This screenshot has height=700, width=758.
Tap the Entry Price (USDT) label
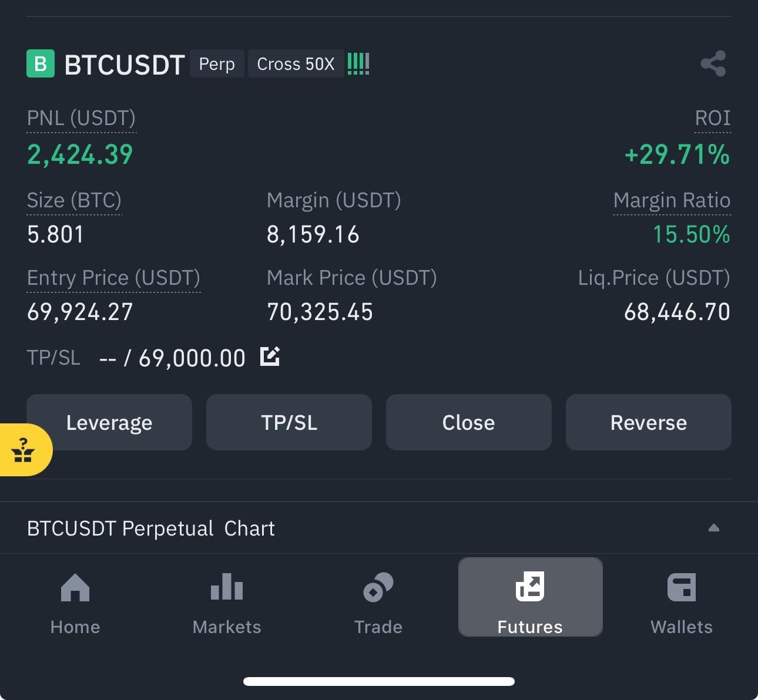click(113, 278)
